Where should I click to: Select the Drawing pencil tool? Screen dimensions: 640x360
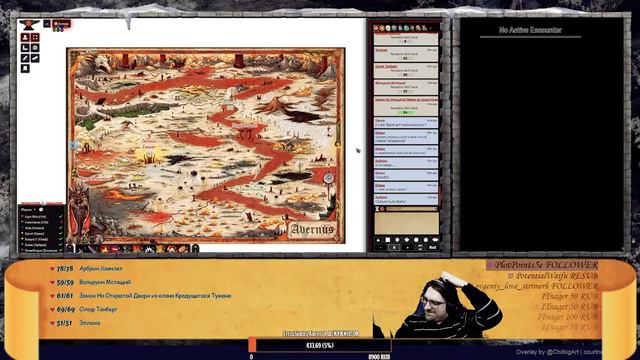[25, 58]
